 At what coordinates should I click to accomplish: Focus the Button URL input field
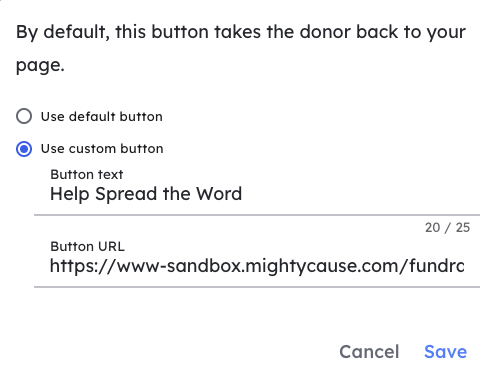[257, 266]
